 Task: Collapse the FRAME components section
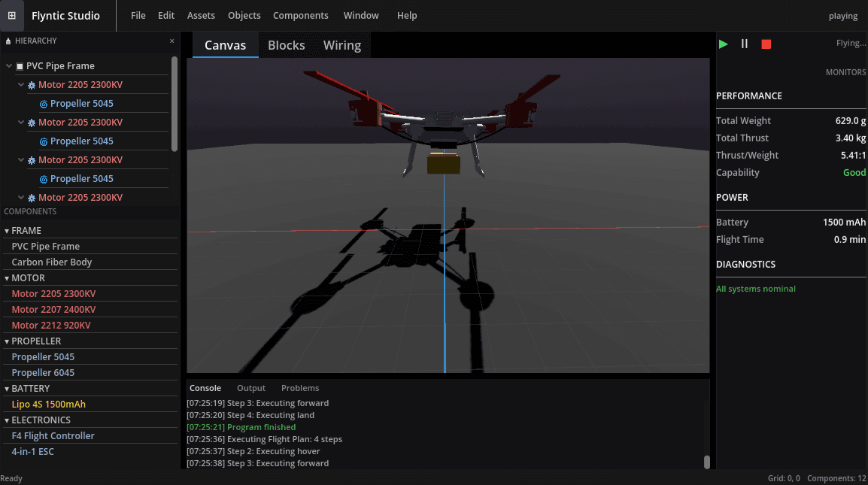7,231
